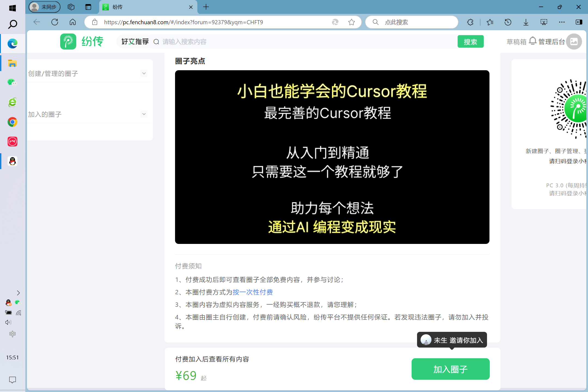Image resolution: width=588 pixels, height=392 pixels.
Task: Open the screenshot capture tool icon
Action: [x=544, y=22]
